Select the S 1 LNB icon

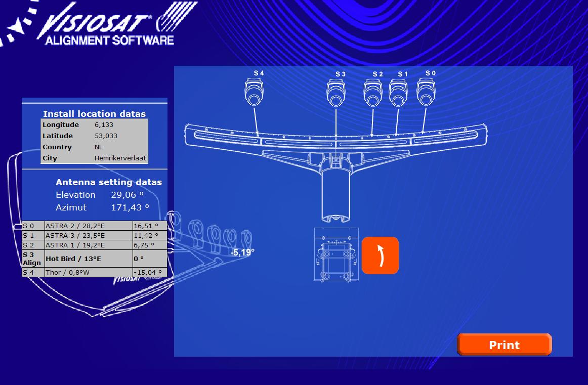(x=398, y=94)
